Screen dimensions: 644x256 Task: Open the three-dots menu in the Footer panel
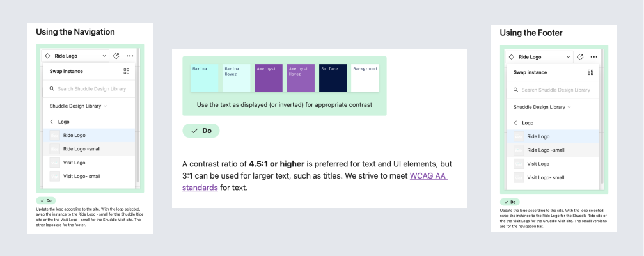(594, 57)
